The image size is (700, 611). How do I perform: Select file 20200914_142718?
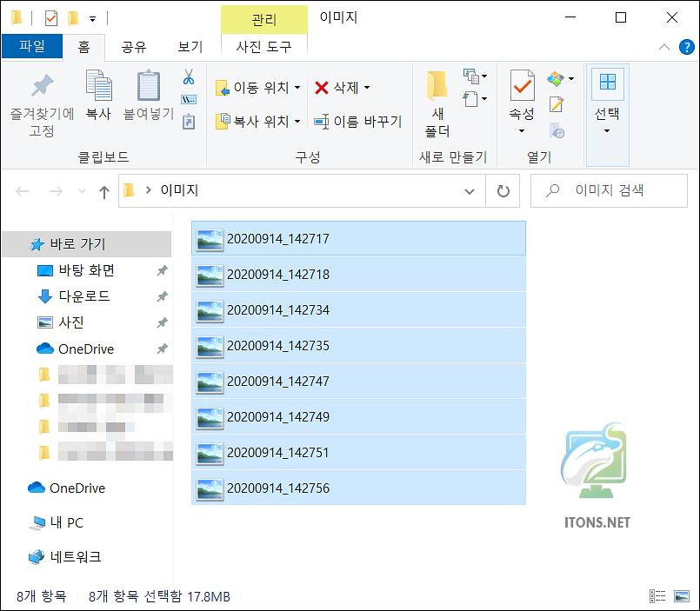[x=358, y=274]
